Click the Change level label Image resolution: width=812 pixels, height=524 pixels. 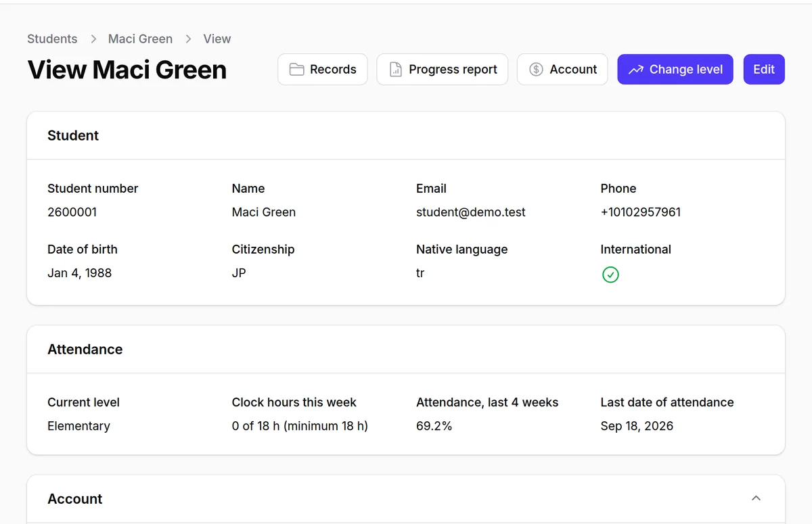tap(686, 70)
